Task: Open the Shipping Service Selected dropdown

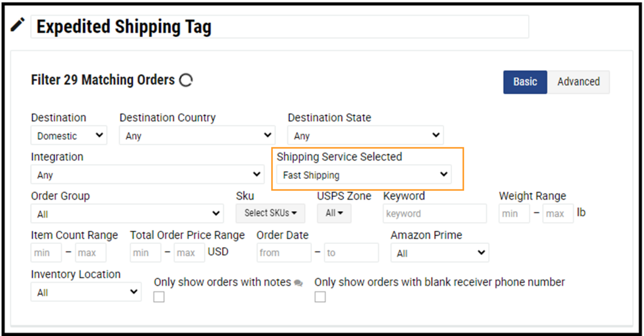Action: [363, 174]
